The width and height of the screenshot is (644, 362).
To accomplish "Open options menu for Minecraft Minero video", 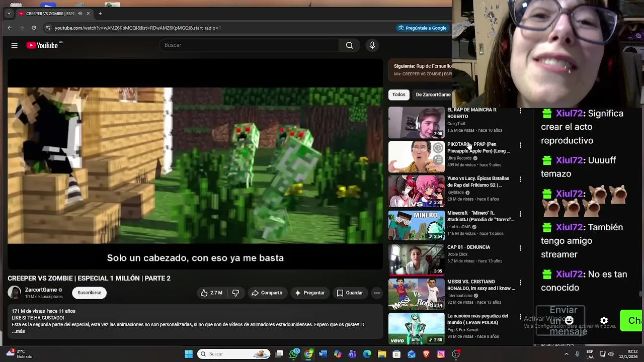I will click(521, 214).
